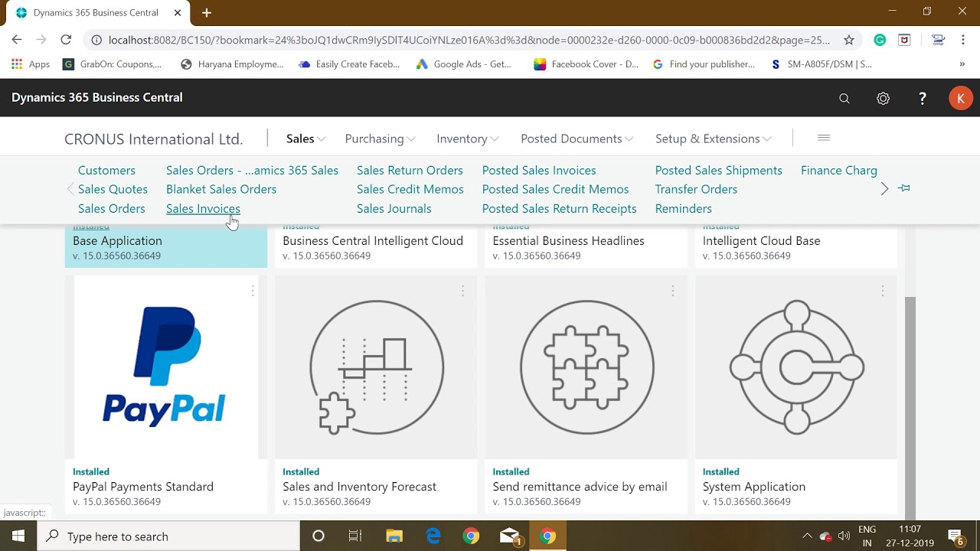
Task: Expand the Sales menu
Action: 305,139
